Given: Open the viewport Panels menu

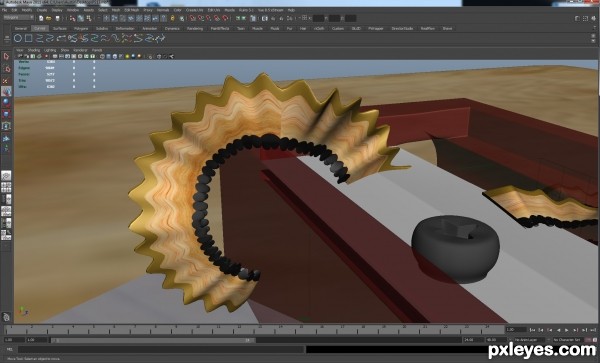Looking at the screenshot, I should (x=97, y=50).
